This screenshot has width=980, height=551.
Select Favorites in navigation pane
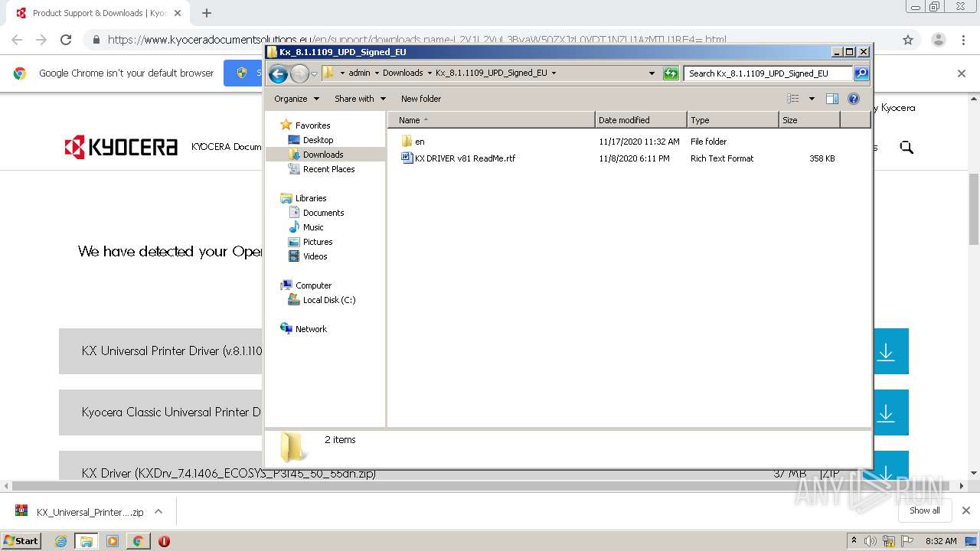click(313, 126)
